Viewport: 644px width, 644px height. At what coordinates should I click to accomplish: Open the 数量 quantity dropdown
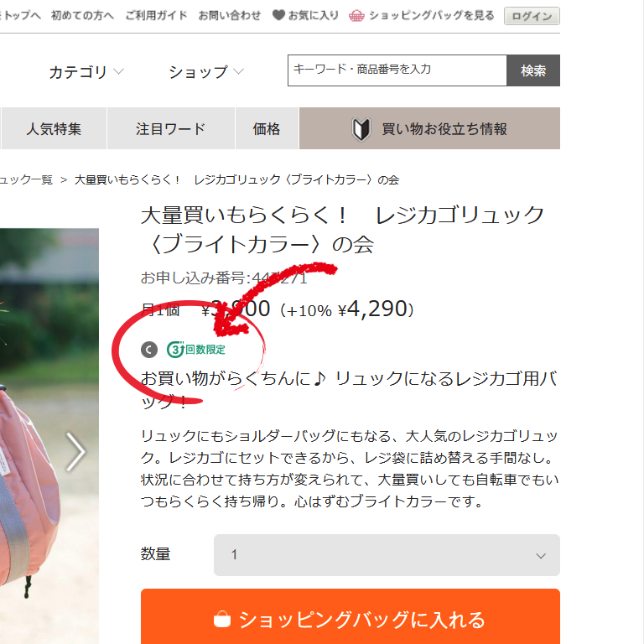pos(387,555)
